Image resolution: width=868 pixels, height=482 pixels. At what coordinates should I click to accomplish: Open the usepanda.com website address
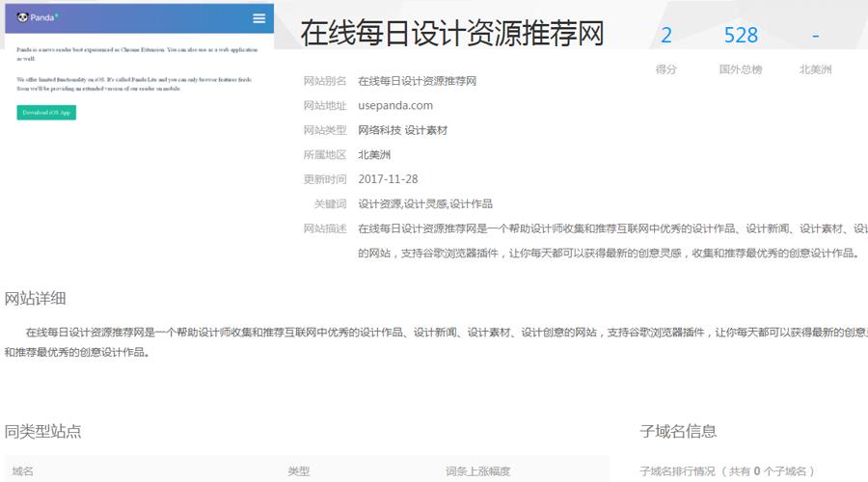[395, 106]
